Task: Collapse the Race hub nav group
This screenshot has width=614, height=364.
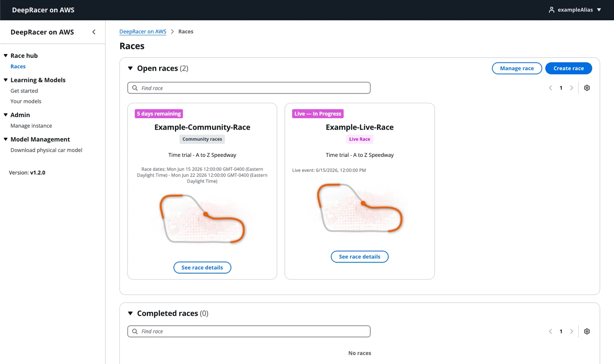Action: point(6,56)
